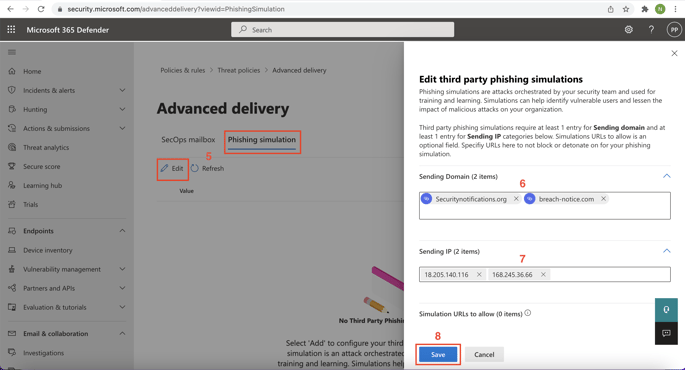Save the phishing simulation settings

438,354
